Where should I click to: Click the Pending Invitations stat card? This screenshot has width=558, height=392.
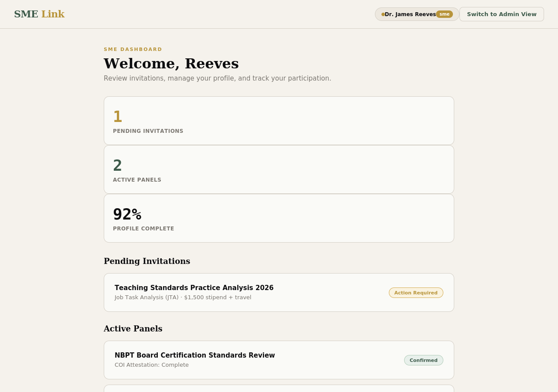pyautogui.click(x=279, y=121)
